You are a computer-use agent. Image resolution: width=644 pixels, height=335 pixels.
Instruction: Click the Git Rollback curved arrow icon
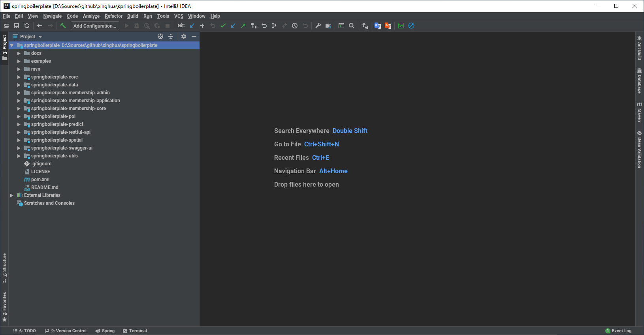coord(264,26)
